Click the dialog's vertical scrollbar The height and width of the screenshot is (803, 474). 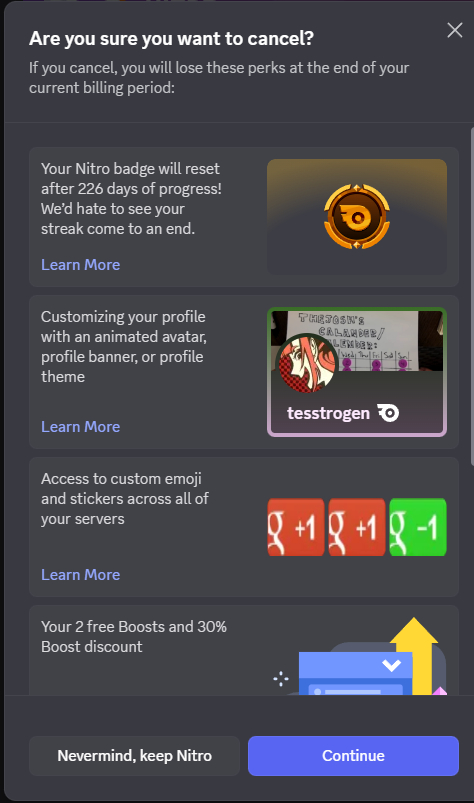tap(471, 296)
